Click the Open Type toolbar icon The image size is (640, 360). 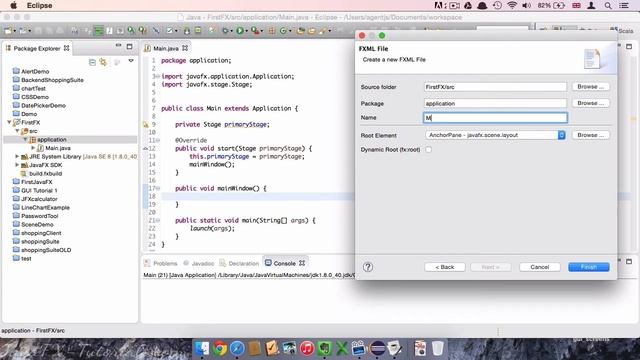[301, 31]
